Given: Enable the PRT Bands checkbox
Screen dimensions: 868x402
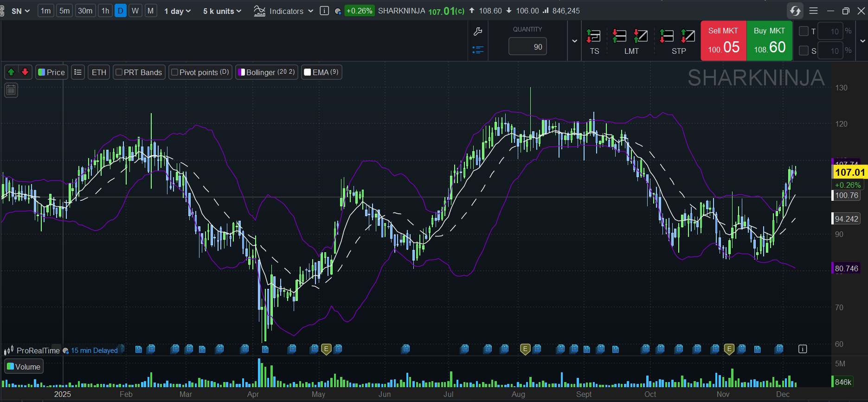Looking at the screenshot, I should 119,72.
